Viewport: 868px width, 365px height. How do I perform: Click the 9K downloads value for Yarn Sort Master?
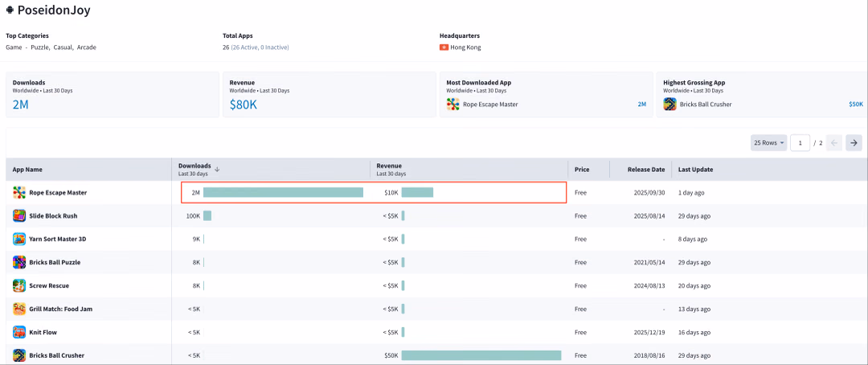(196, 240)
